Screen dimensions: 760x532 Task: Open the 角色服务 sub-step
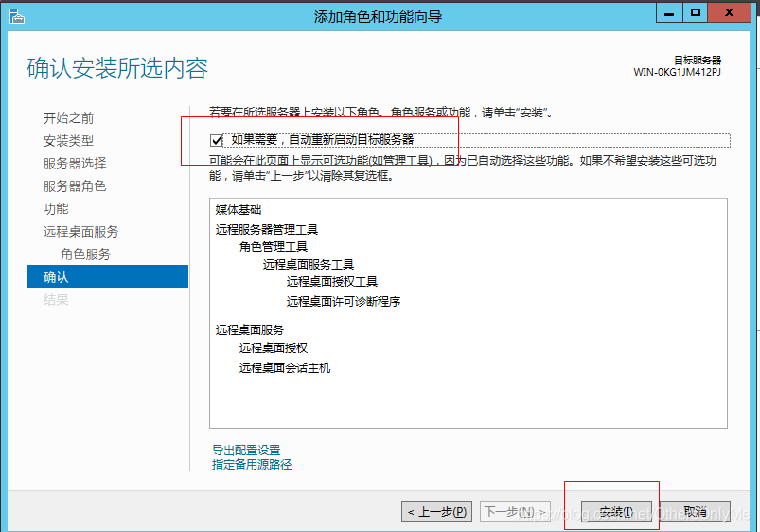(x=85, y=255)
